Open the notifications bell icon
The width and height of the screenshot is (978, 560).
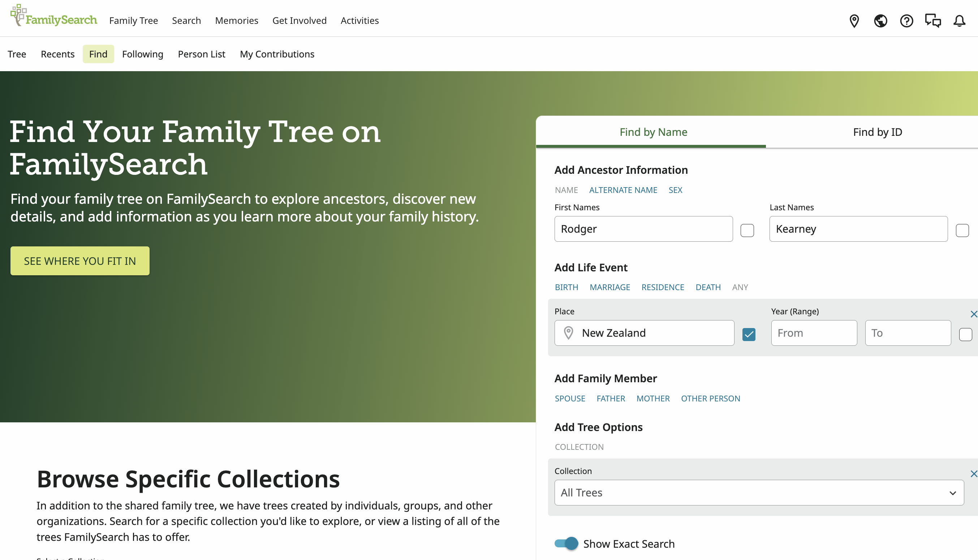960,21
